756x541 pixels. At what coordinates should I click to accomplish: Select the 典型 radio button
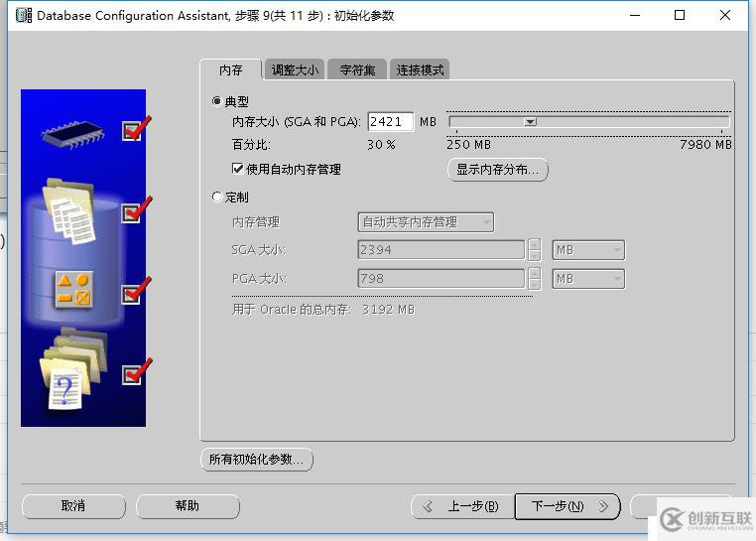tap(217, 101)
